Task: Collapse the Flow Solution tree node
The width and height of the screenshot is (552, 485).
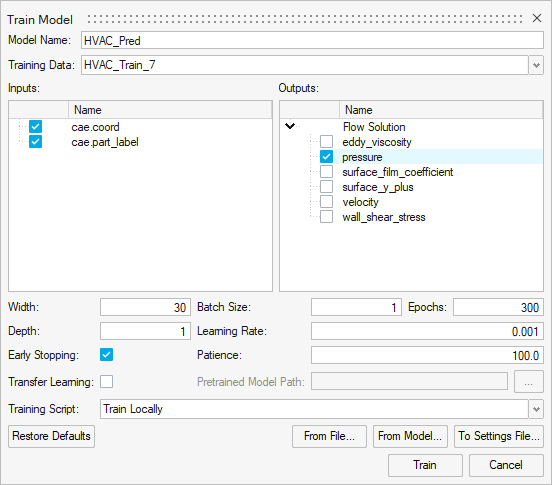Action: 290,126
